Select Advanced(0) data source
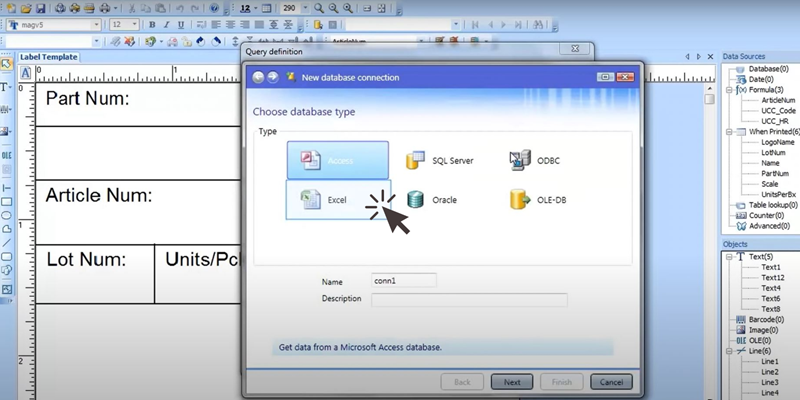This screenshot has width=800, height=400. 769,226
